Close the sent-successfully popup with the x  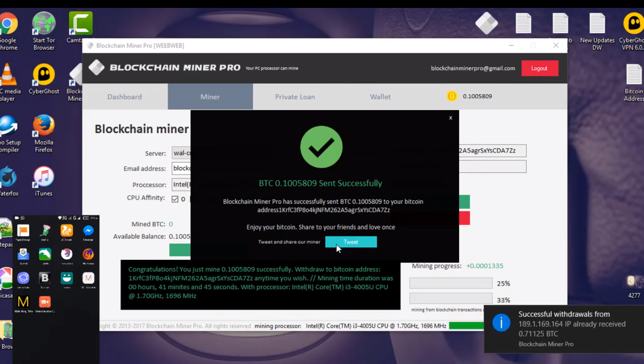(450, 118)
